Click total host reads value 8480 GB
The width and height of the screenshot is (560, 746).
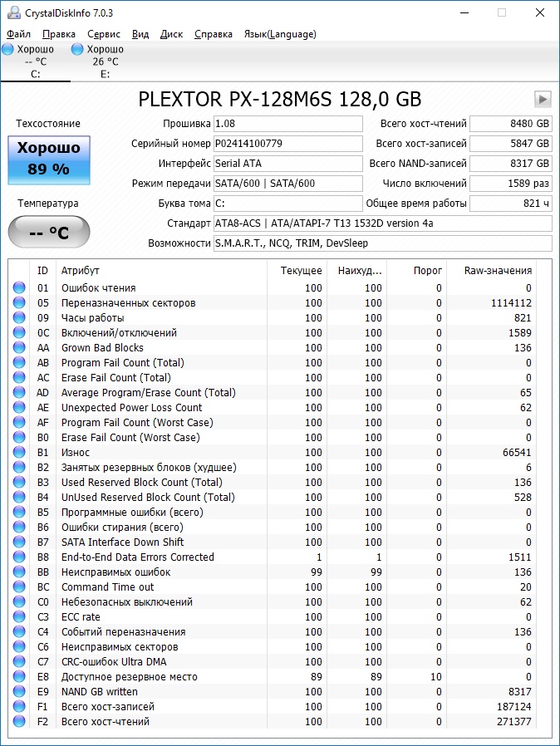point(510,124)
